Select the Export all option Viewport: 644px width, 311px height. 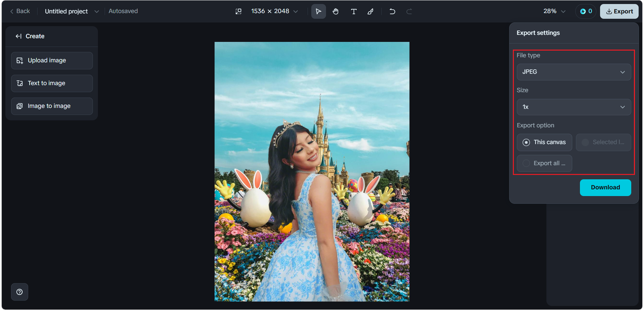[544, 163]
